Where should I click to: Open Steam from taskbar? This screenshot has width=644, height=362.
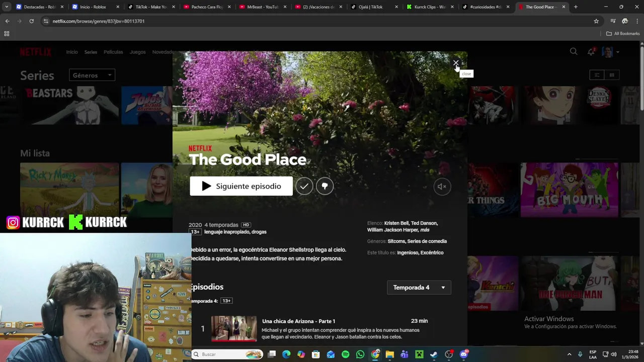tap(434, 354)
